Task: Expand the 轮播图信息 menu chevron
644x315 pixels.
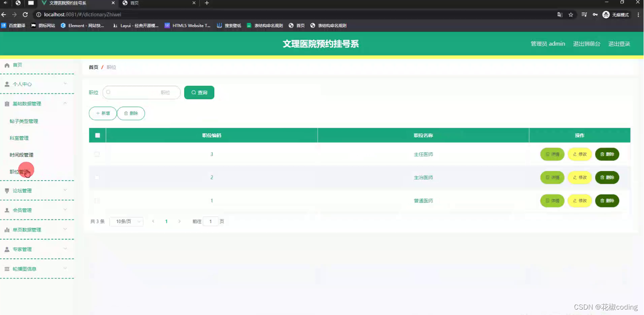Action: point(65,269)
